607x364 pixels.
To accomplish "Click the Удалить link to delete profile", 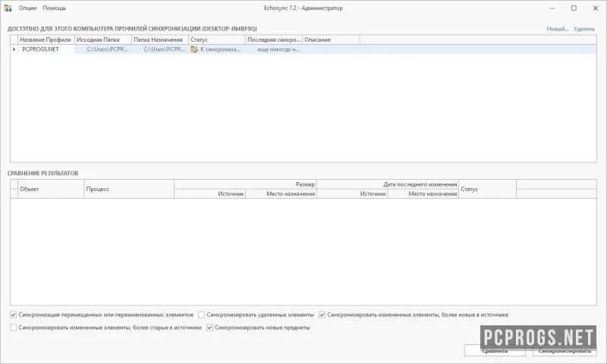I will (x=584, y=29).
